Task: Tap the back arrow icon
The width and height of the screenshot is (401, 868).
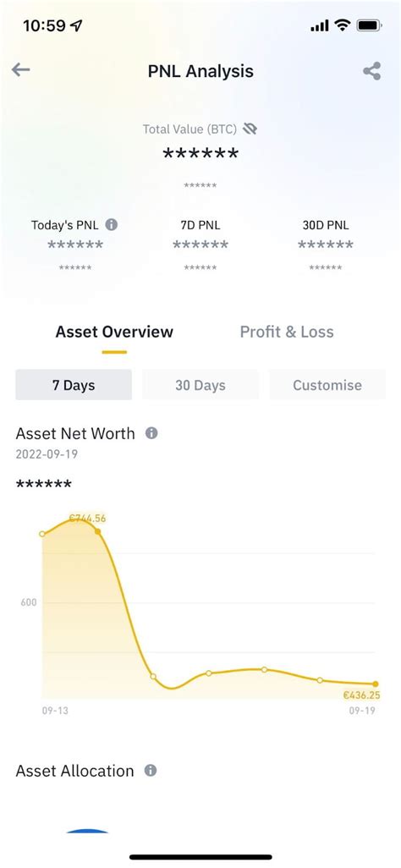Action: coord(20,69)
